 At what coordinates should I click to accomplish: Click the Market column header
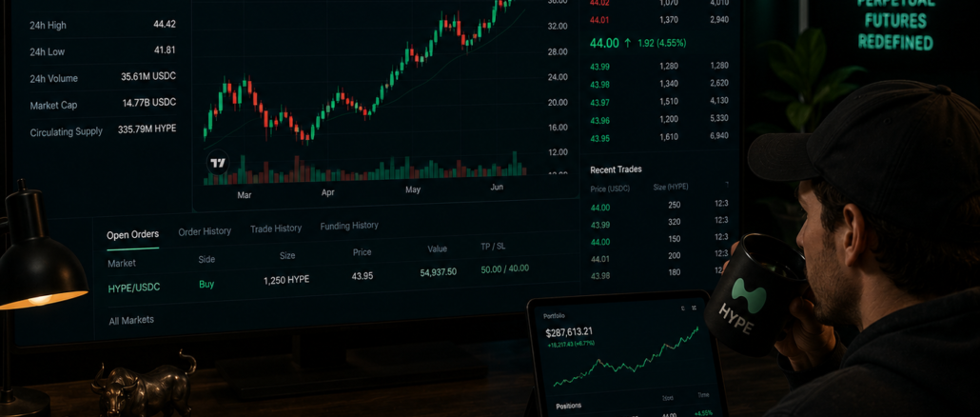(121, 264)
